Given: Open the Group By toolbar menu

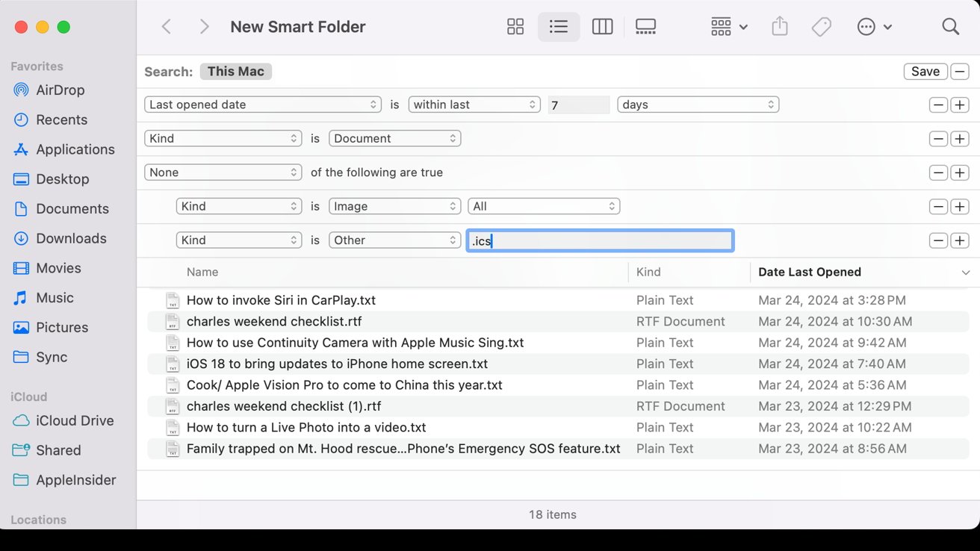Looking at the screenshot, I should tap(728, 27).
